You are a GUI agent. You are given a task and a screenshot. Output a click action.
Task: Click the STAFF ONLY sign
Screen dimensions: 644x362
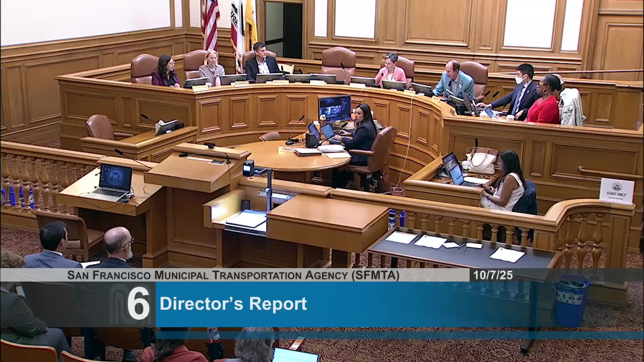click(x=616, y=191)
